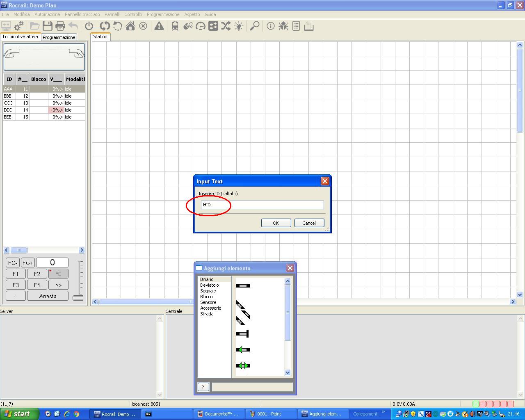Toggle the F3 function button
Image resolution: width=525 pixels, height=420 pixels.
coord(16,285)
